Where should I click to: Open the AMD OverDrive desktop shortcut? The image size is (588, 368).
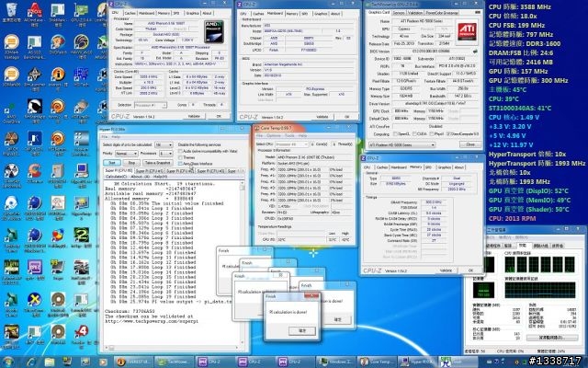pyautogui.click(x=11, y=112)
